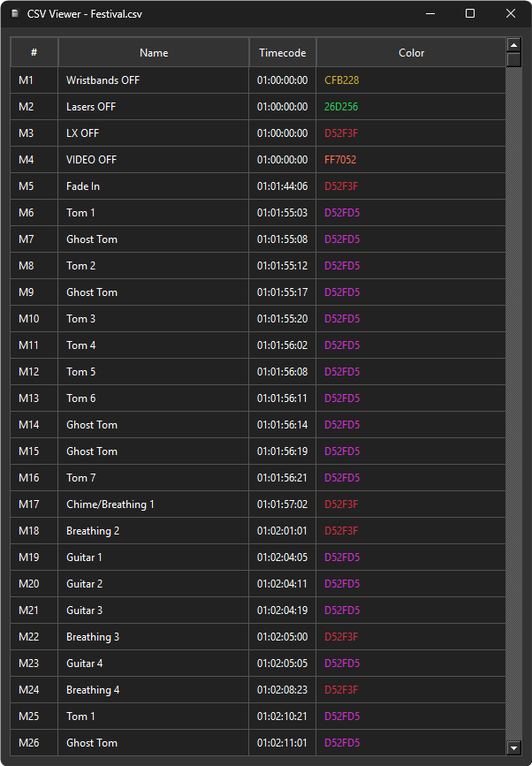This screenshot has height=766, width=532.
Task: Select the Chime/Breathing 1 cell
Action: (154, 504)
